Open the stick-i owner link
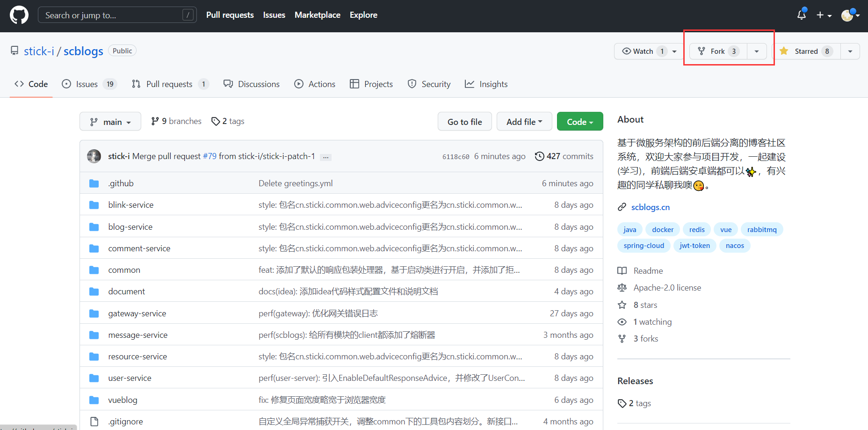Screen dimensions: 868x430 click(39, 51)
